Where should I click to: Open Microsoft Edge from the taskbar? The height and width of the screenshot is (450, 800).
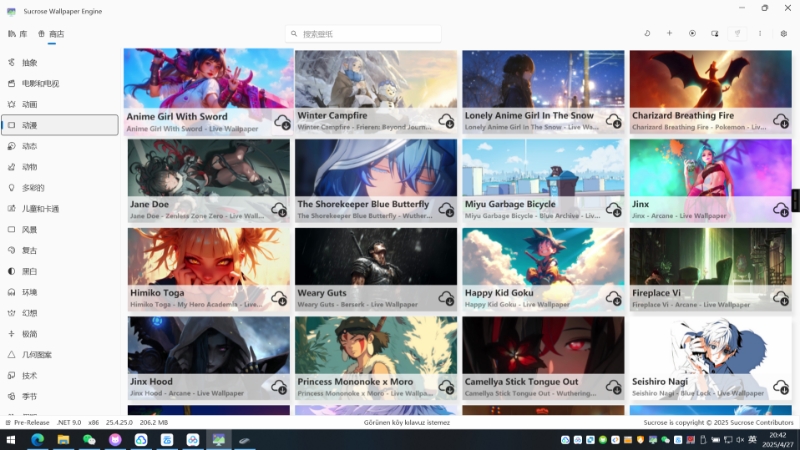point(37,440)
